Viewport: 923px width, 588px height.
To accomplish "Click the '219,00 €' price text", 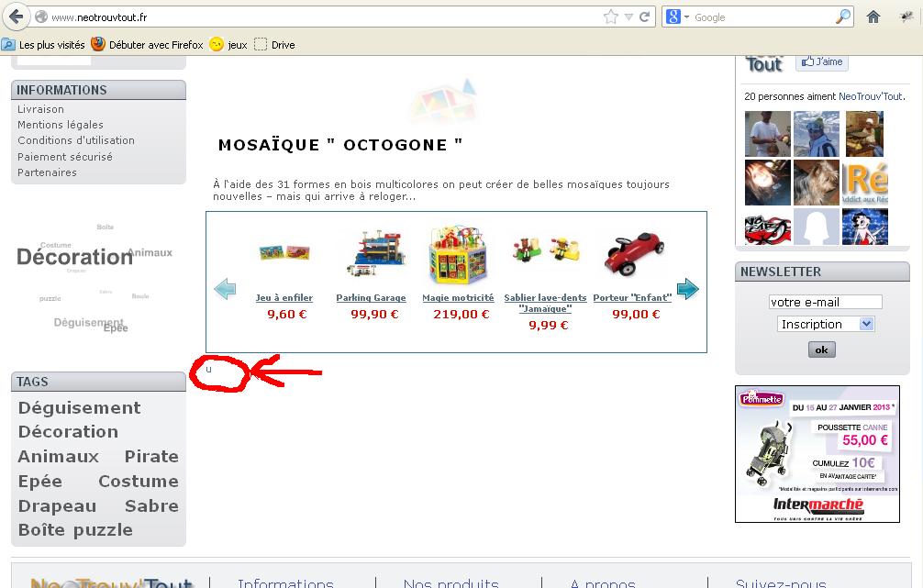I will 461,315.
